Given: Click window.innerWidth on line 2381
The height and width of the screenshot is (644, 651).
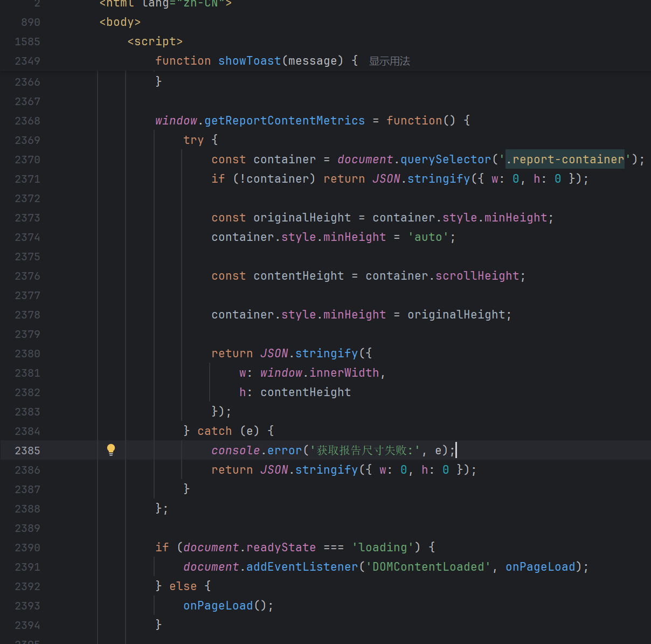Looking at the screenshot, I should [320, 373].
